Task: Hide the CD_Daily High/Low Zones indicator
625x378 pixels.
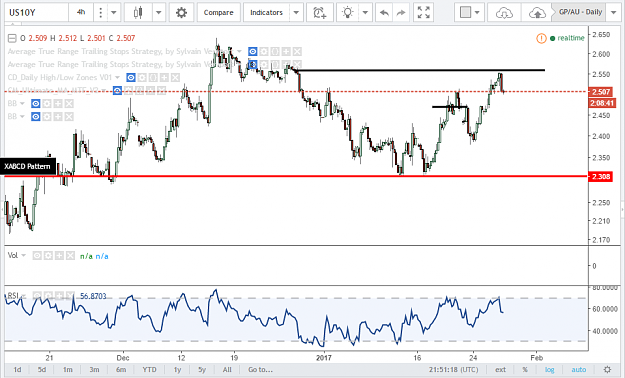Action: click(131, 77)
